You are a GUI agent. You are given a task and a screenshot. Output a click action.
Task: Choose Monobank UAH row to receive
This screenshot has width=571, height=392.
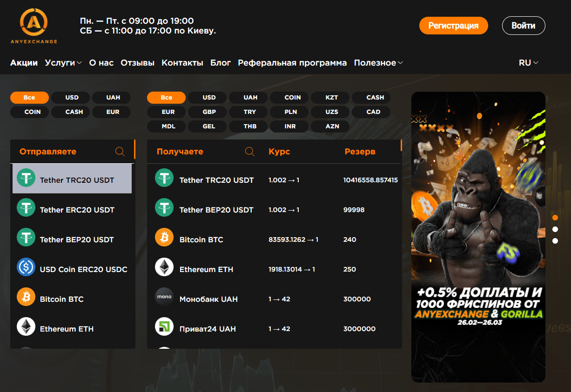tap(275, 299)
